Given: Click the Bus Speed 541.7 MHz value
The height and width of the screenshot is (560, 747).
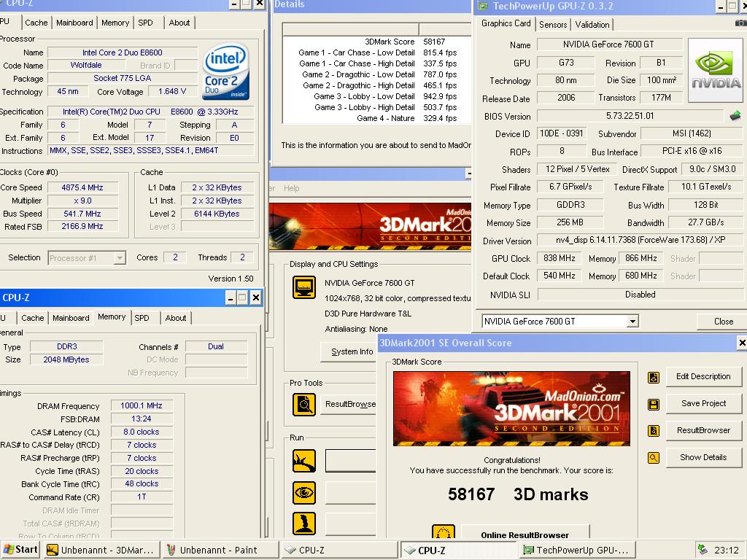Looking at the screenshot, I should 82,214.
